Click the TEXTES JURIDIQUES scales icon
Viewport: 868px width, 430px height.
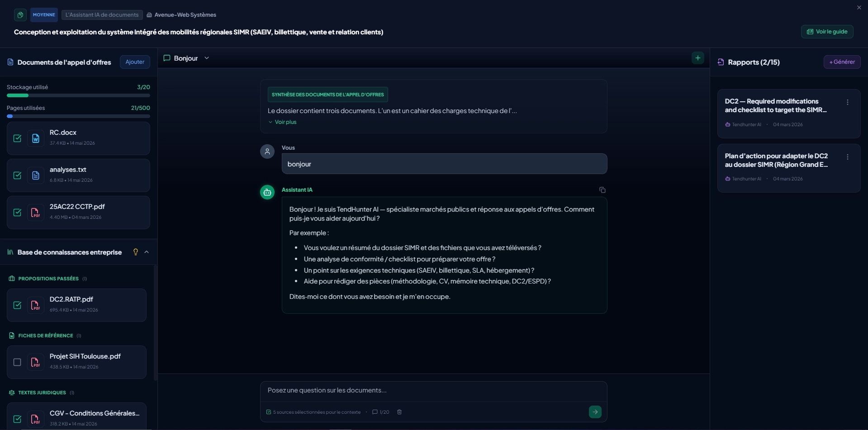[12, 392]
